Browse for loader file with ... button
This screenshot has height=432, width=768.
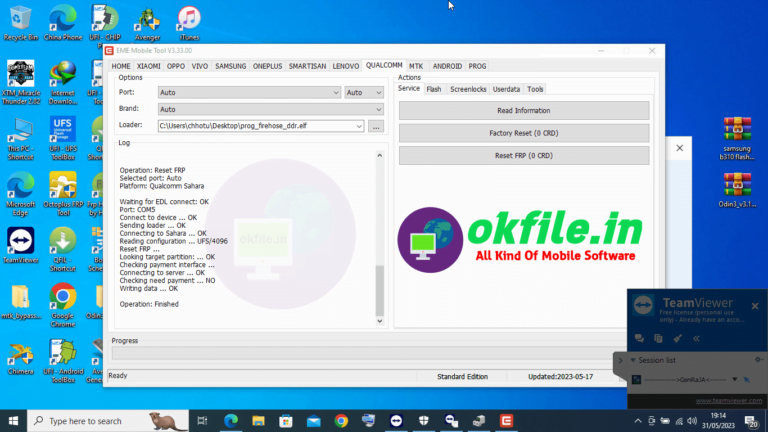tap(376, 126)
